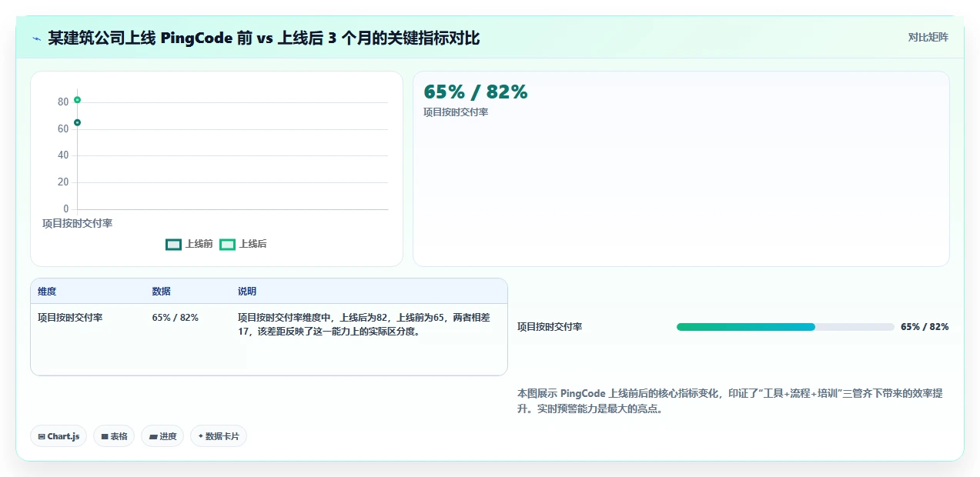Click the 表格 tag chip

pyautogui.click(x=114, y=436)
